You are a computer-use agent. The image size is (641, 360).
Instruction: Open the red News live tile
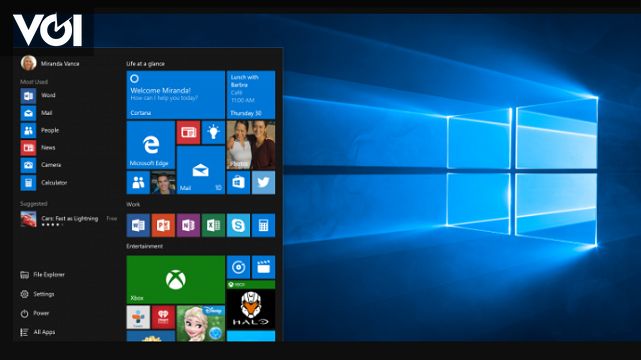[188, 132]
